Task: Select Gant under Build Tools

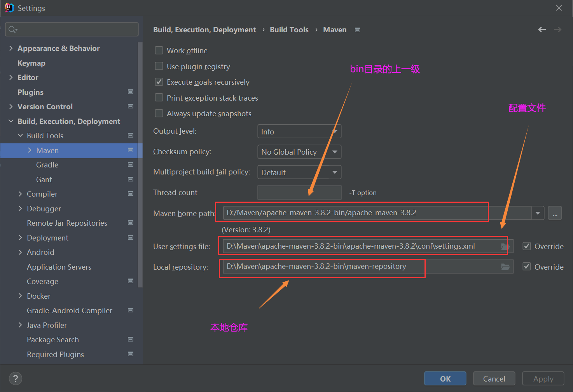Action: tap(44, 179)
